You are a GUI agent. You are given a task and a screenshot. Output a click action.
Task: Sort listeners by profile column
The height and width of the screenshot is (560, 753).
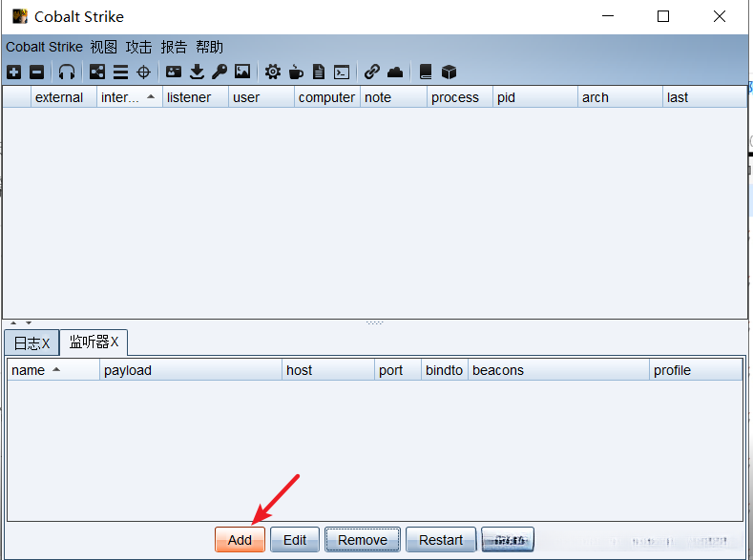point(696,370)
